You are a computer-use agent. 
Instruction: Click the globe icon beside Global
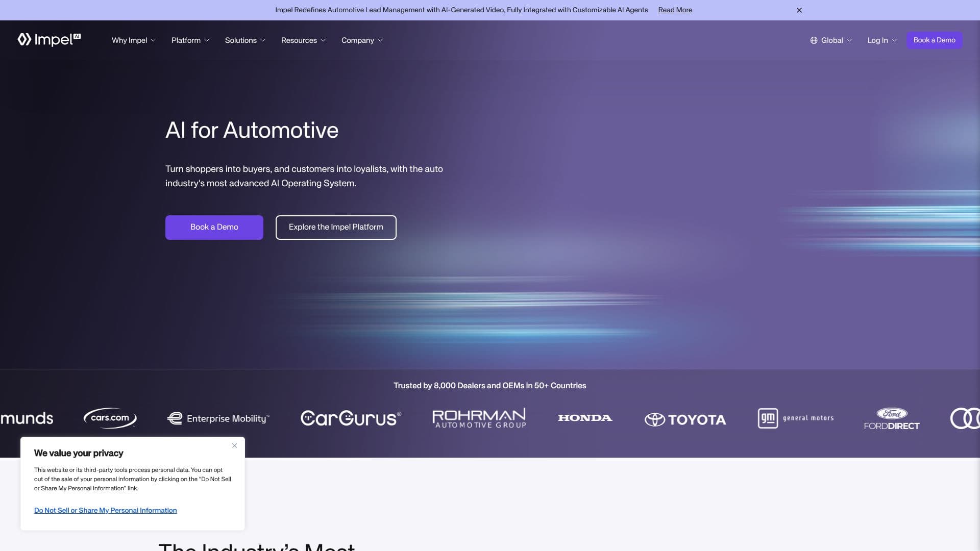[814, 40]
